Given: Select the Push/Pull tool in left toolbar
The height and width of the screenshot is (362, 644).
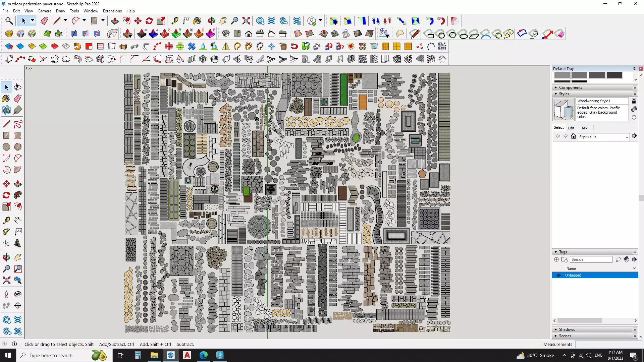Looking at the screenshot, I should 18,184.
